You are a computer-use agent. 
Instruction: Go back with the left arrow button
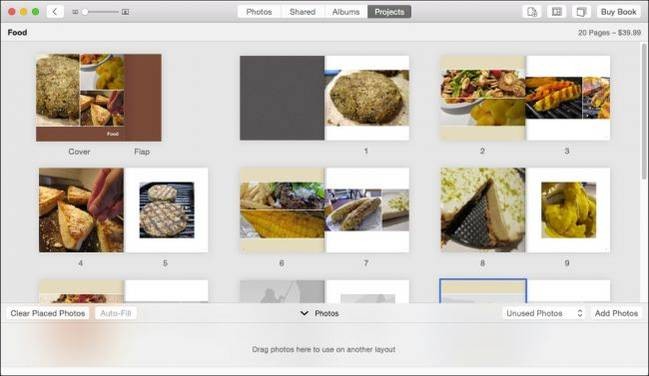(x=55, y=12)
